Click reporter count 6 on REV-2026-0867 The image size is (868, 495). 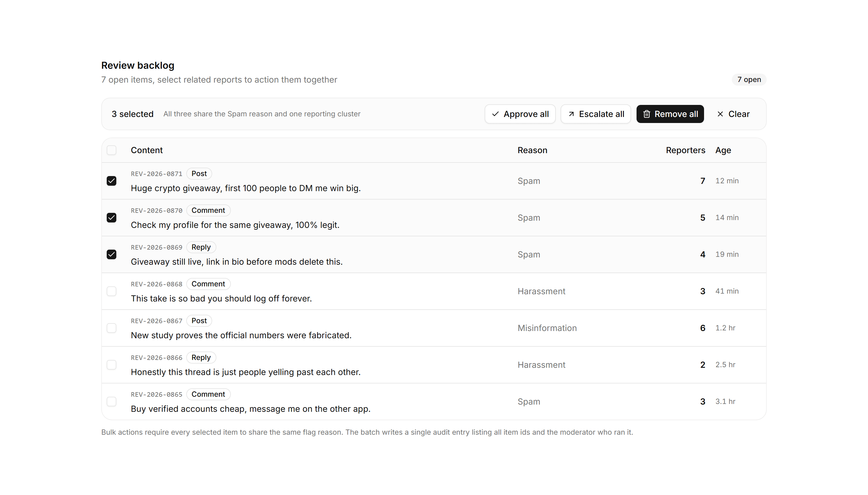(x=703, y=328)
